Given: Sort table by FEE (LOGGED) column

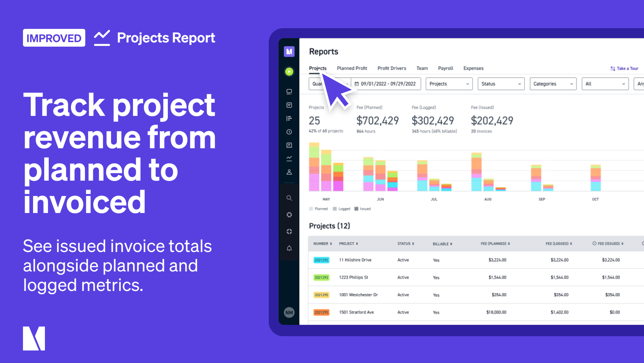Looking at the screenshot, I should pos(571,244).
